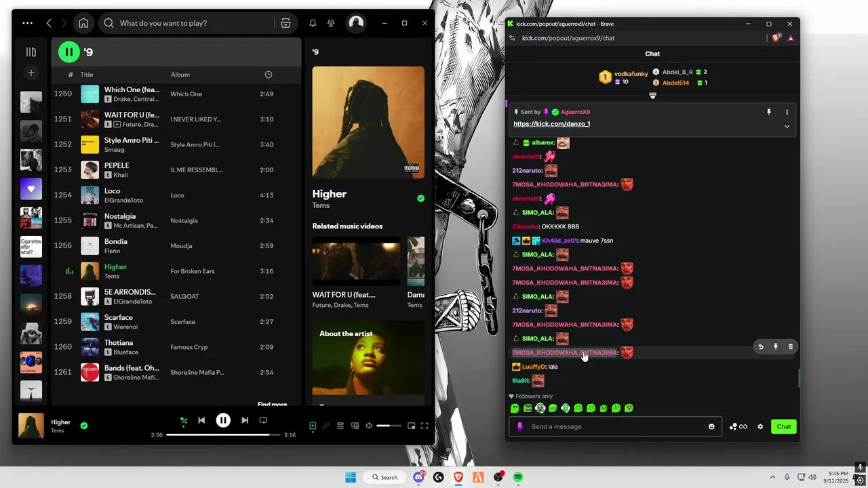Open the channel points infinity icon
The height and width of the screenshot is (488, 868).
tap(738, 426)
